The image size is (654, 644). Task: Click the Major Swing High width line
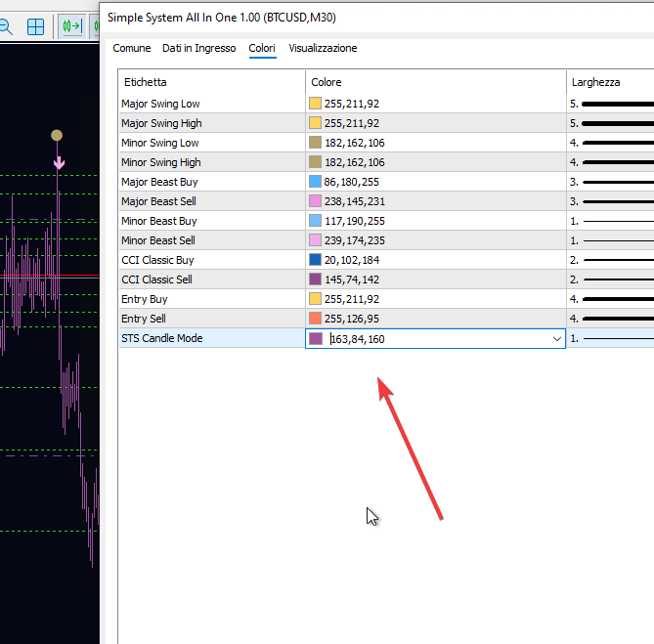pos(618,123)
